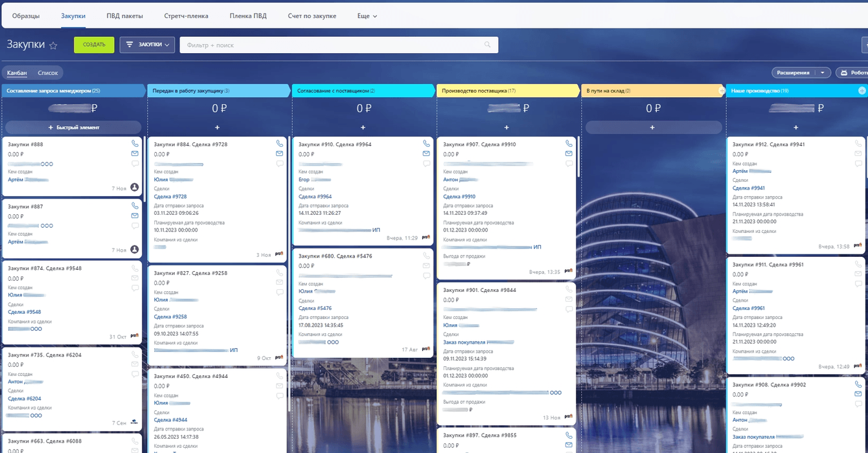868x453 pixels.
Task: Switch to Список view
Action: tap(48, 73)
